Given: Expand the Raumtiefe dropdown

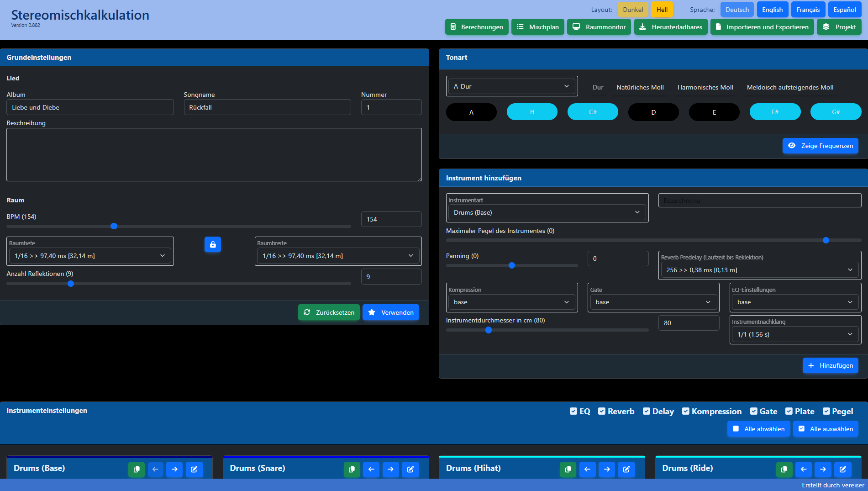Looking at the screenshot, I should coord(90,256).
